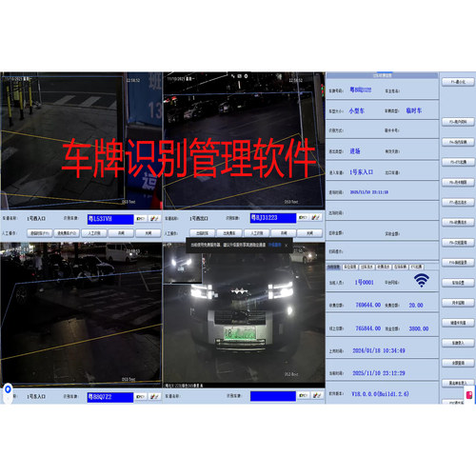Click the lane name 1号西入口 label

pos(36,219)
